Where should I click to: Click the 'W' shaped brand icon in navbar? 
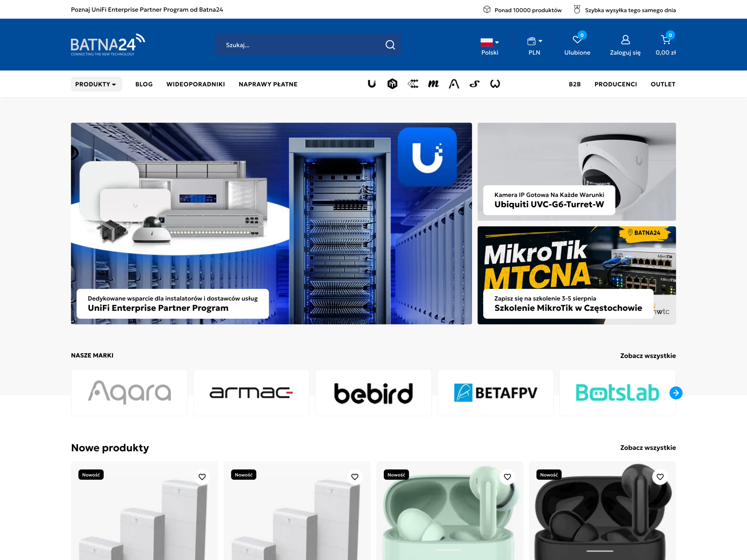pyautogui.click(x=495, y=84)
